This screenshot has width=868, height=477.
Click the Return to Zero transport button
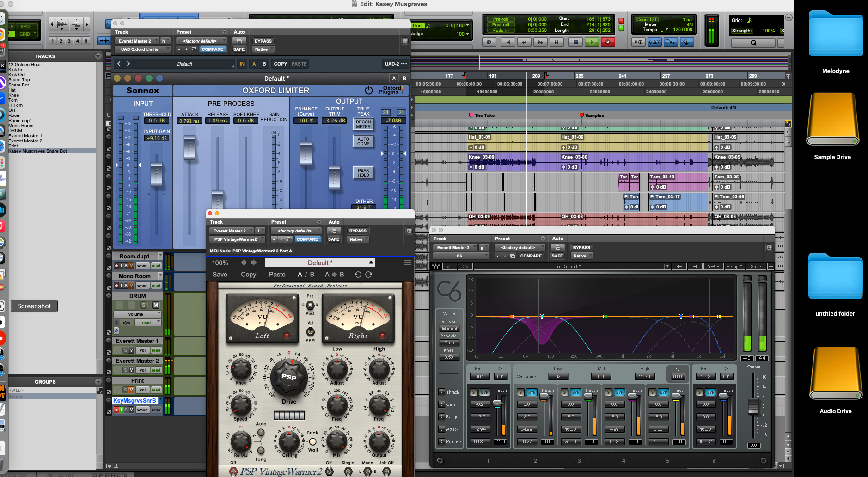508,42
